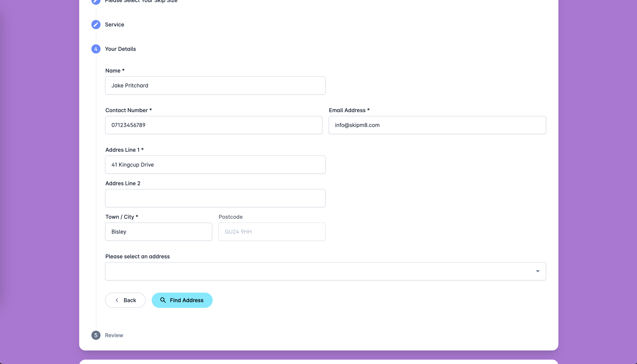Viewport: 637px width, 364px height.
Task: Open the Please Select Your Skip Size step
Action: (x=141, y=1)
